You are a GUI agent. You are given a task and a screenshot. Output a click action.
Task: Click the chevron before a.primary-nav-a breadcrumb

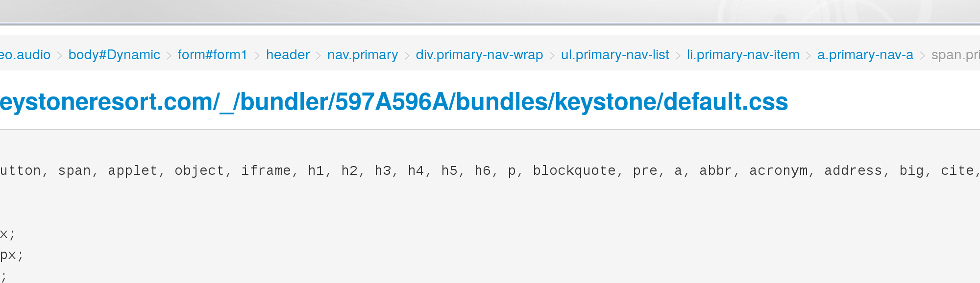click(808, 55)
